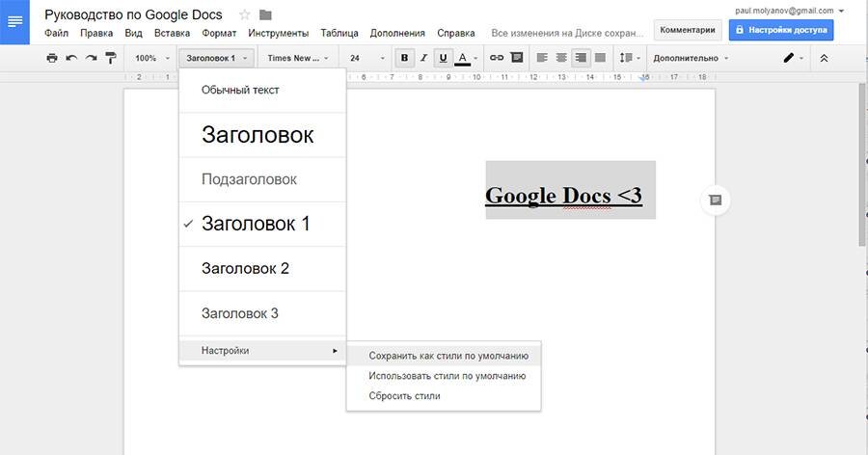Click the Комментарии button
Image resolution: width=868 pixels, height=455 pixels.
pyautogui.click(x=688, y=30)
